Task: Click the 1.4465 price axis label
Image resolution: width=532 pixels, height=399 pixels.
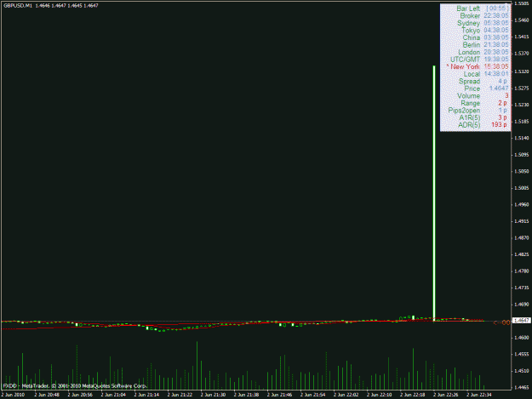Action: point(522,387)
